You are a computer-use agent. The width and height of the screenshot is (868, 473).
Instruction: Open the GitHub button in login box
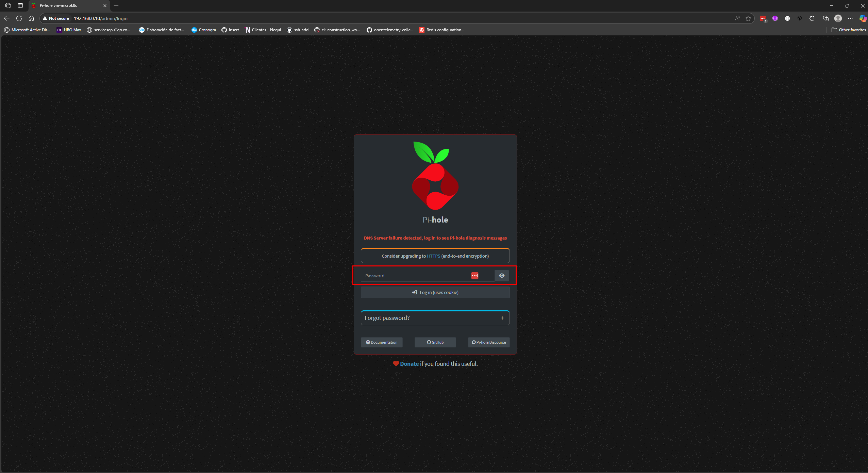[x=435, y=342]
